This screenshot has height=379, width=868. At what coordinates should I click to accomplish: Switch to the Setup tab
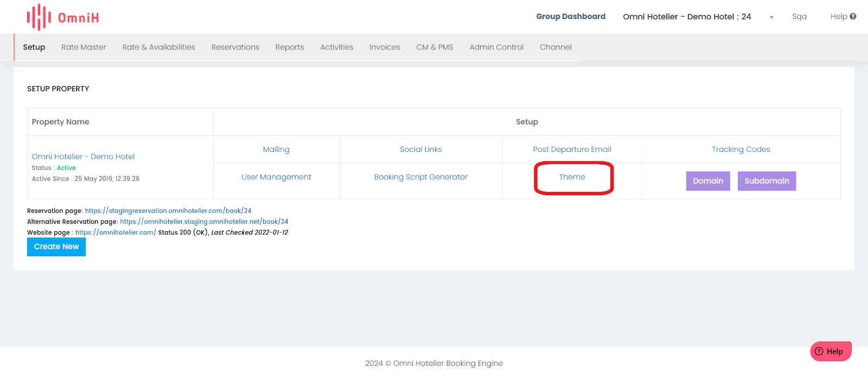[x=34, y=47]
